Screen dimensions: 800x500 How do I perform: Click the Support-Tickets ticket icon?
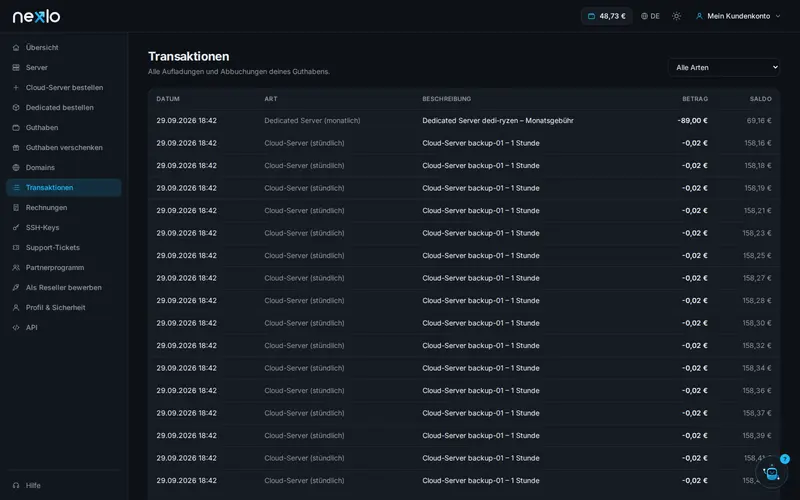point(16,247)
